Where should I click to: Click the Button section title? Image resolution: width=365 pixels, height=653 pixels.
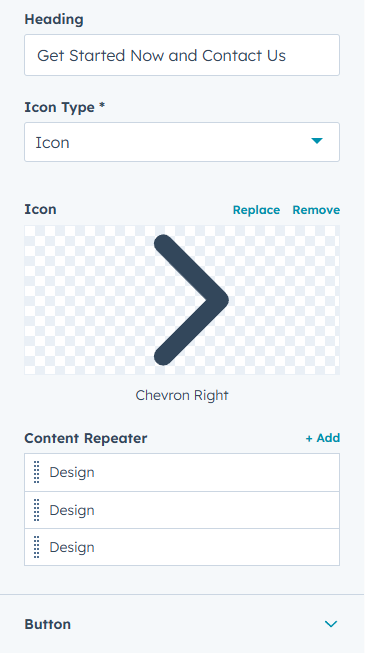(48, 624)
